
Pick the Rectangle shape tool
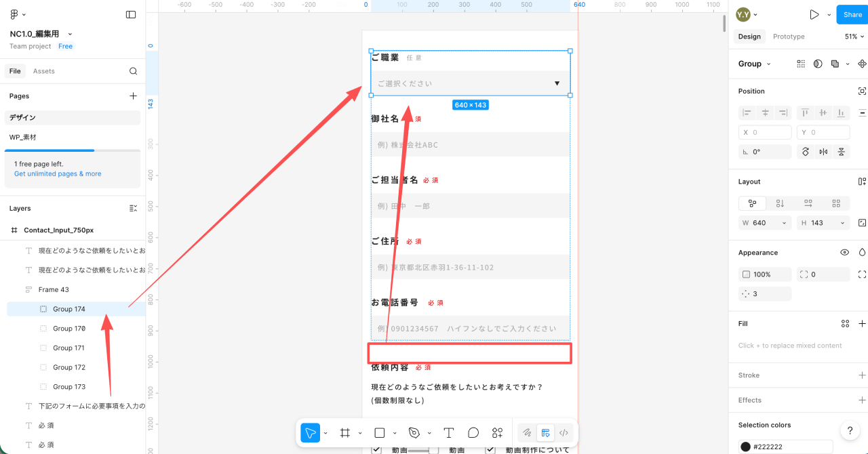380,433
